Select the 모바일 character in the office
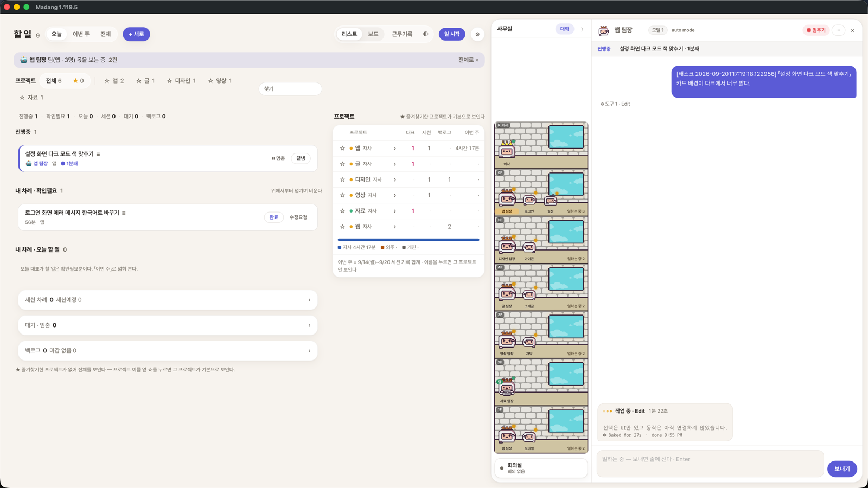 [x=529, y=436]
